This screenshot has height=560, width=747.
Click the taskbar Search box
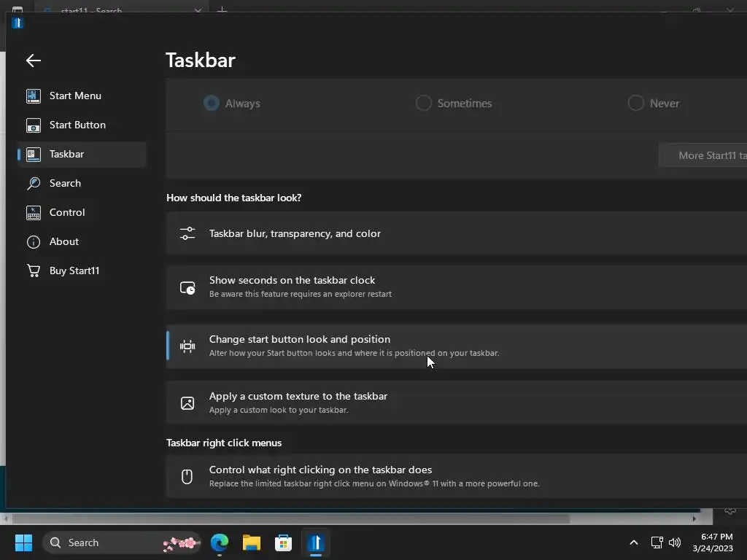coord(122,542)
